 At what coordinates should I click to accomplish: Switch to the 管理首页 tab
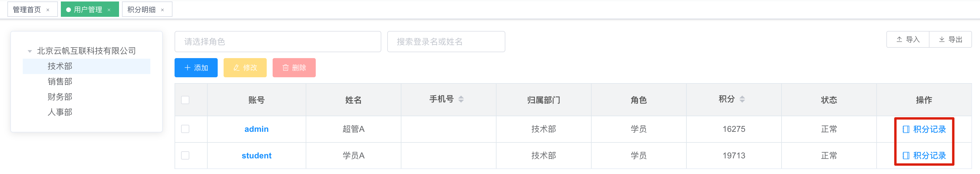[x=27, y=9]
